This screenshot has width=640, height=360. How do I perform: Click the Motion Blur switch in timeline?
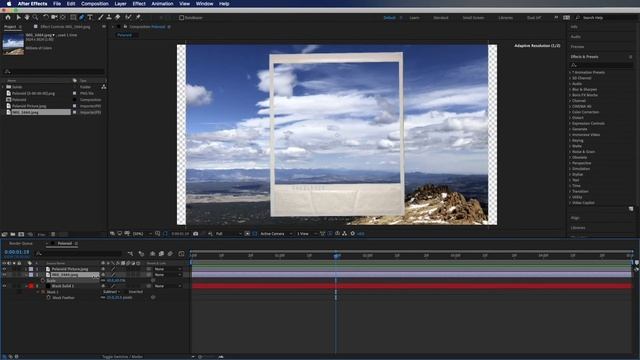[x=170, y=254]
